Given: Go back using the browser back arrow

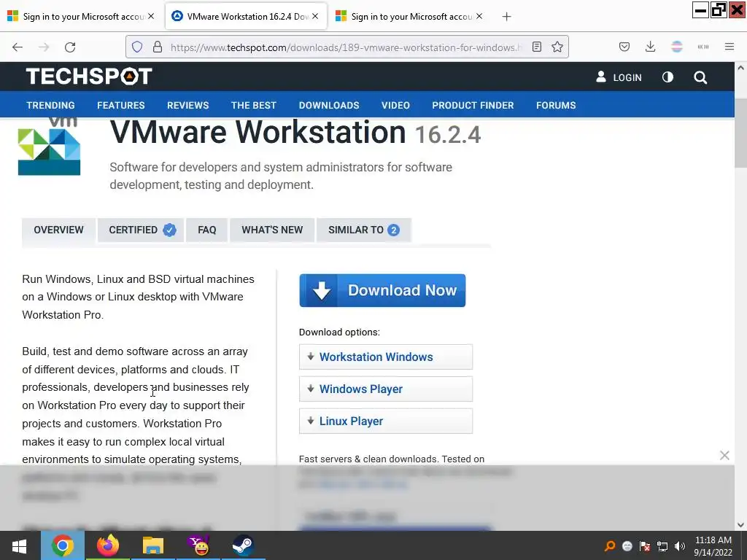Looking at the screenshot, I should pos(18,47).
